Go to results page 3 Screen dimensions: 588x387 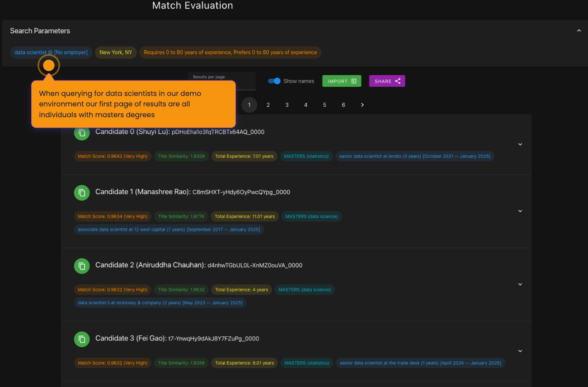(x=287, y=105)
